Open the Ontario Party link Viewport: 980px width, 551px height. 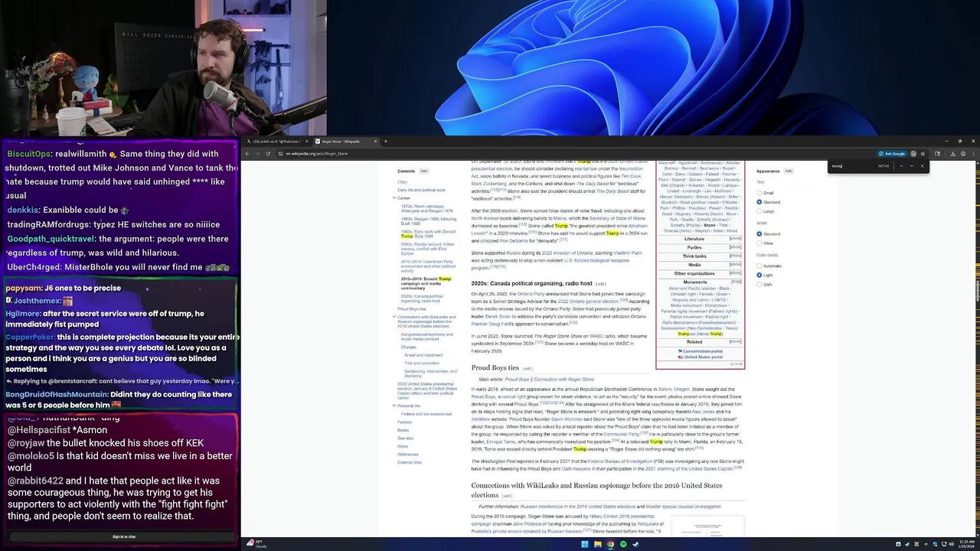pos(530,294)
